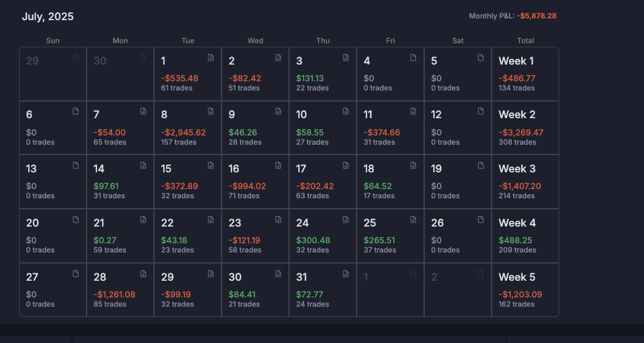Select the Week 4 total of $488.25
Viewport: 644px width, 343px height.
515,240
